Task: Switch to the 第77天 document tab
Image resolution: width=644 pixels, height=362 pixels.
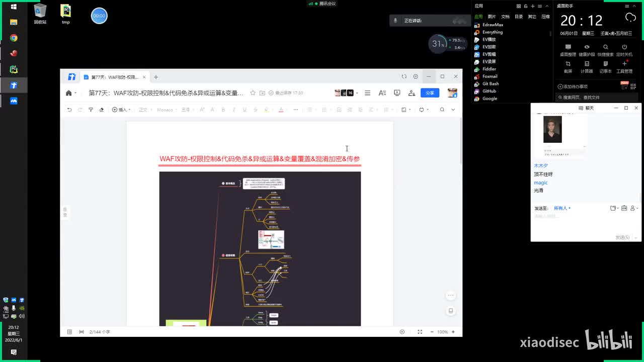Action: pyautogui.click(x=115, y=77)
